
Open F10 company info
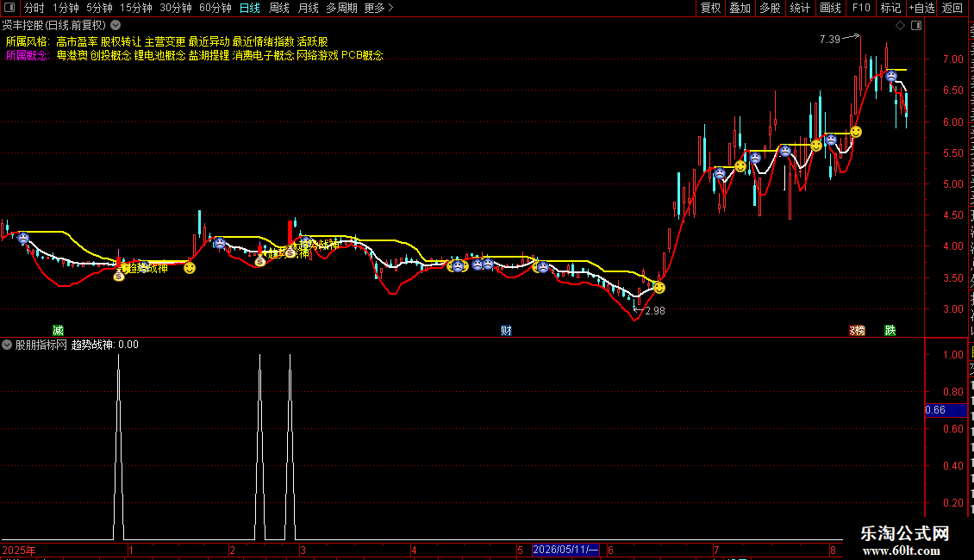861,8
